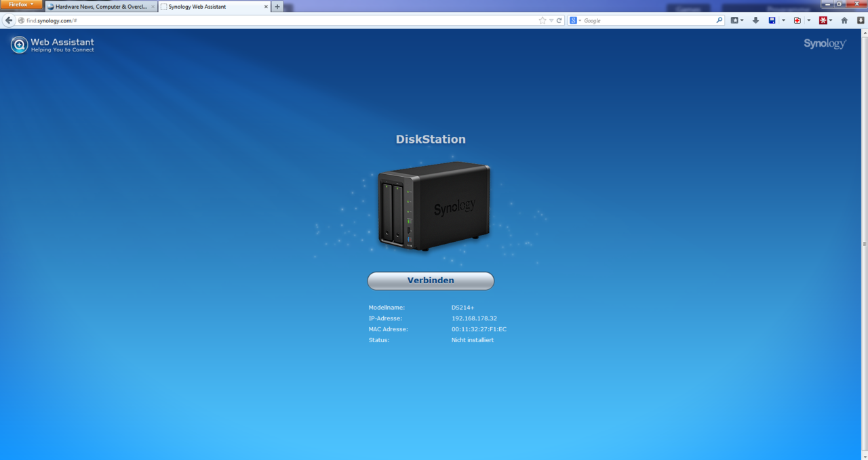
Task: Close the Firefox window
Action: coord(856,3)
